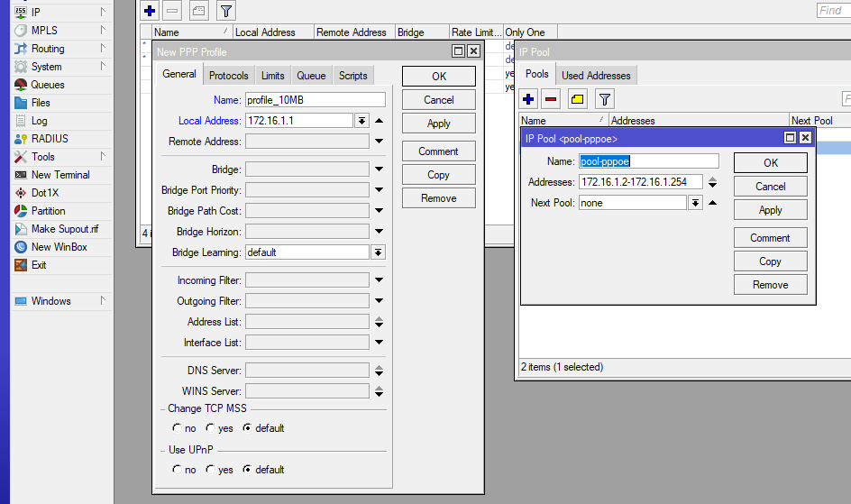Open filter icon in PPP profiles toolbar
The width and height of the screenshot is (851, 504).
(x=225, y=10)
